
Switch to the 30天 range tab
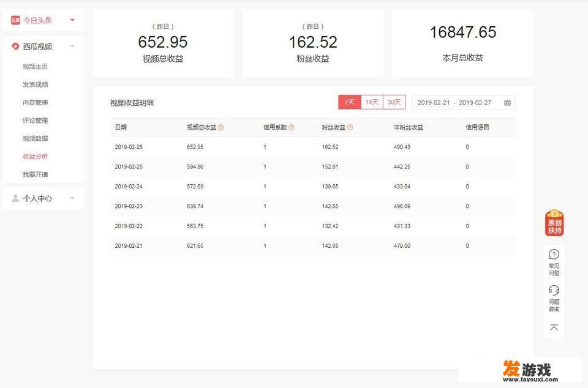[394, 102]
